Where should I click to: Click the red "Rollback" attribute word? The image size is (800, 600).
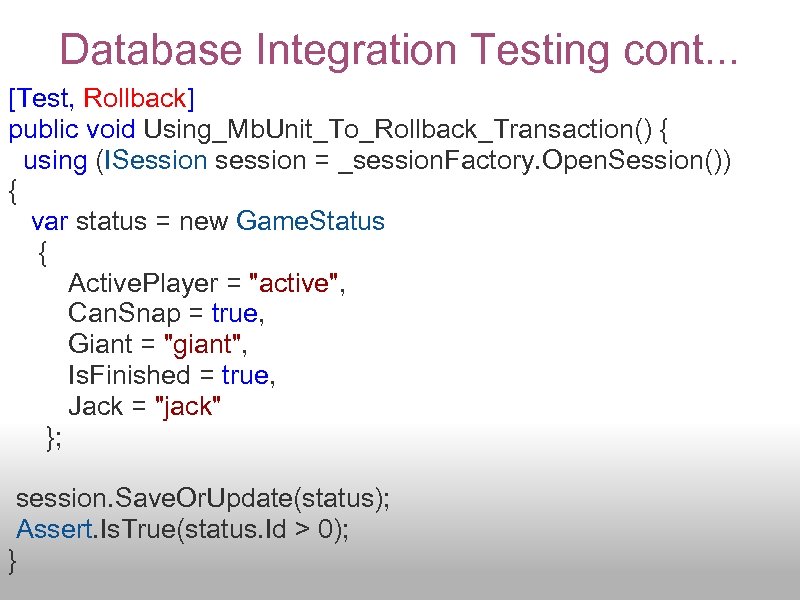coord(135,99)
